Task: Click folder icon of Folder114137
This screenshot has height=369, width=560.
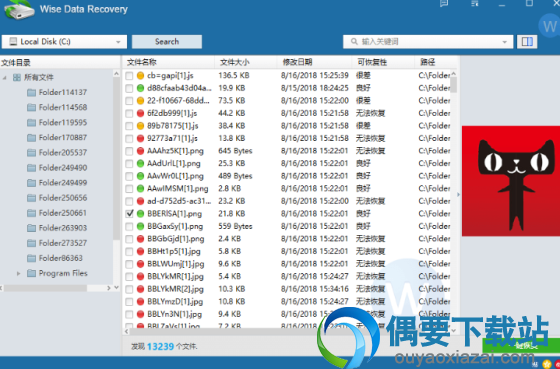Action: pyautogui.click(x=31, y=93)
